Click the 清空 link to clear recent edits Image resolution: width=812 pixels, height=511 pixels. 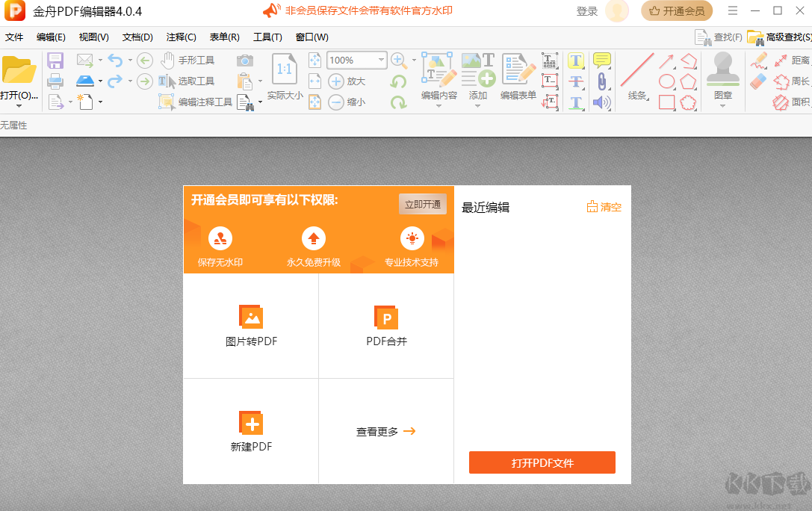coord(604,207)
